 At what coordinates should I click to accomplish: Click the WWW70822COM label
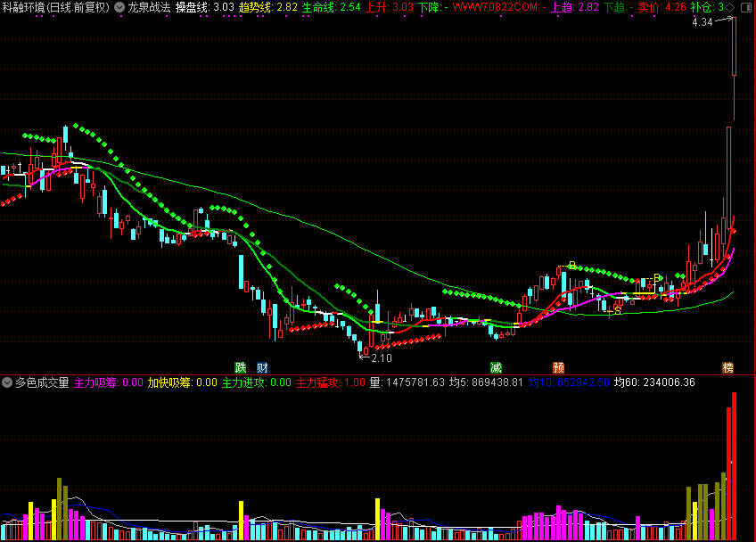tap(499, 7)
